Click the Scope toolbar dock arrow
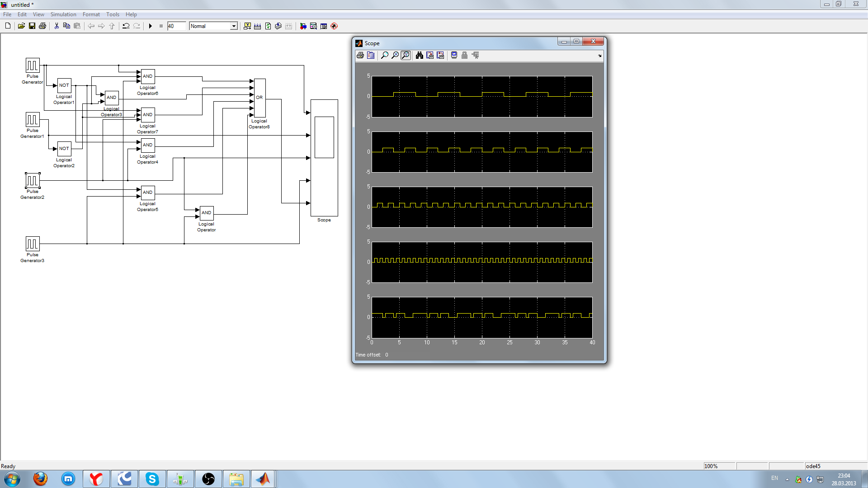This screenshot has width=868, height=488. click(600, 56)
